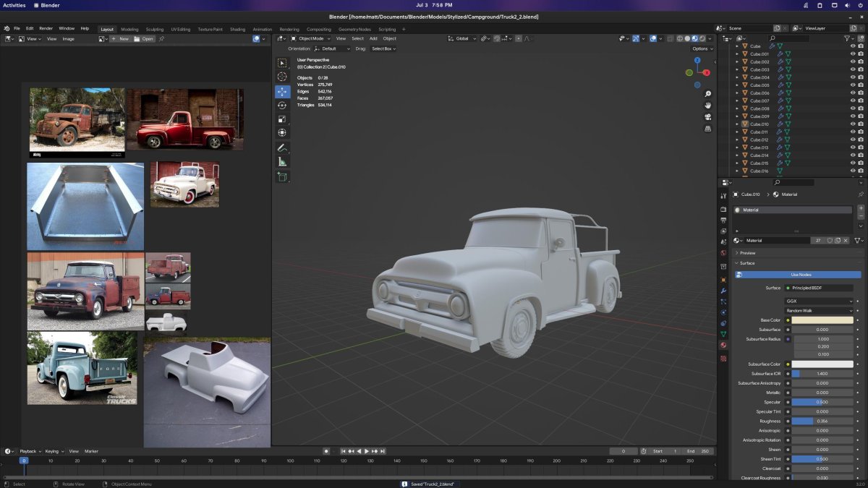The height and width of the screenshot is (488, 868).
Task: Open the Output properties tab
Action: point(723,219)
